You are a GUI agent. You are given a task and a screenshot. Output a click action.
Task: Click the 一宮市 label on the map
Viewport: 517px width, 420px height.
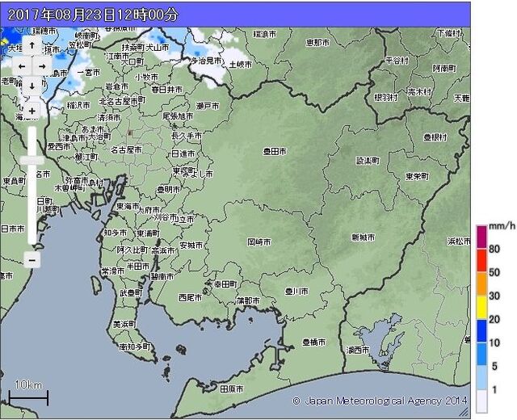point(88,72)
